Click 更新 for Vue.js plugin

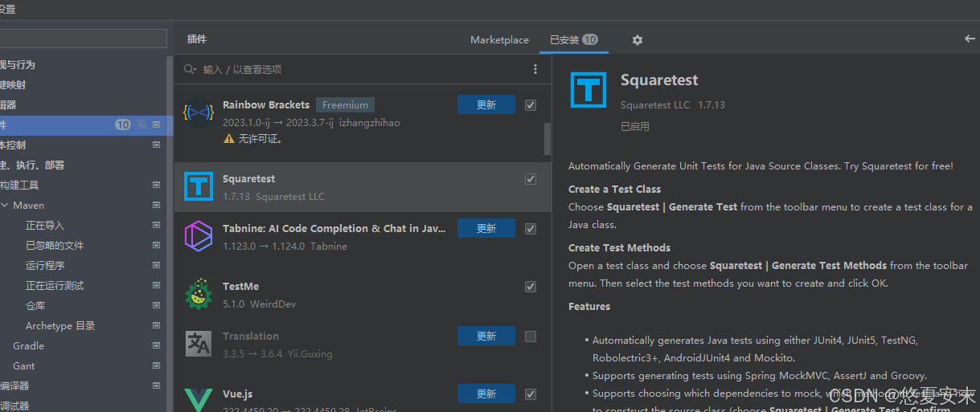(x=486, y=394)
